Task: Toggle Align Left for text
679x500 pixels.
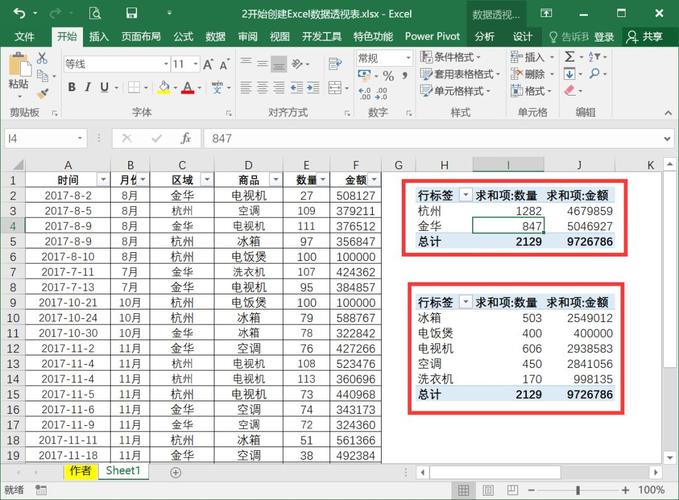Action: tap(246, 87)
